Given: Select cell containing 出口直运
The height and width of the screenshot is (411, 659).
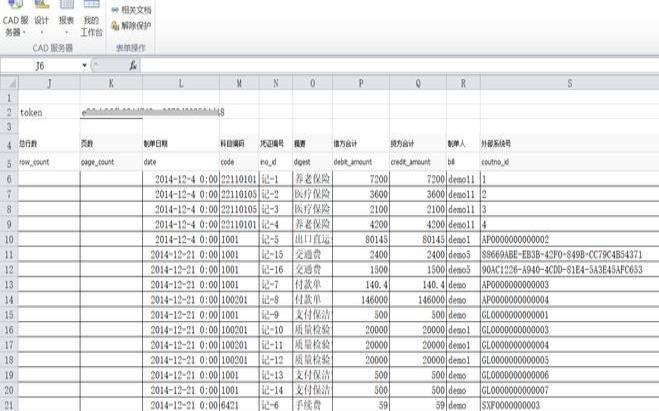Looking at the screenshot, I should tap(311, 240).
